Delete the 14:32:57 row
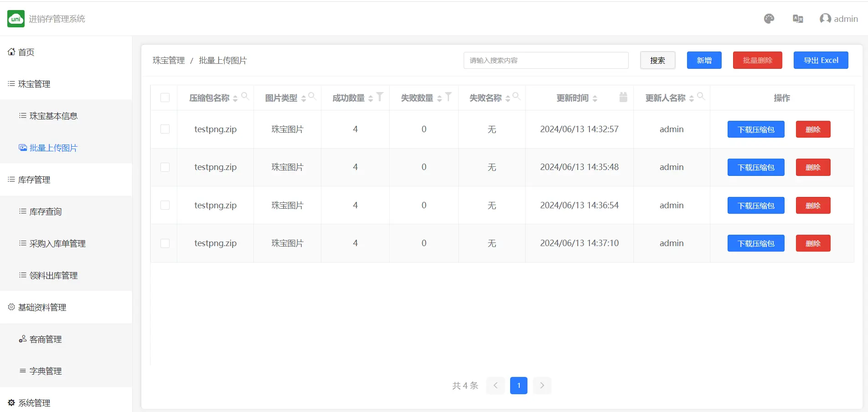 tap(813, 129)
